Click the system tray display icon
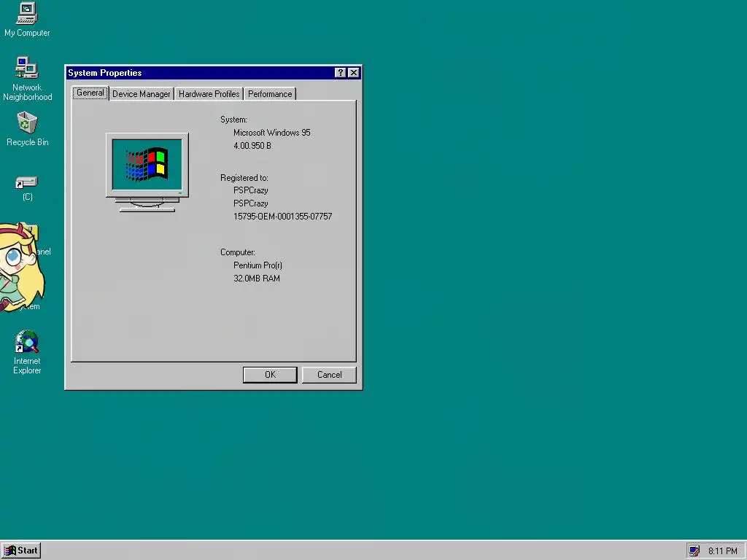 click(x=694, y=551)
